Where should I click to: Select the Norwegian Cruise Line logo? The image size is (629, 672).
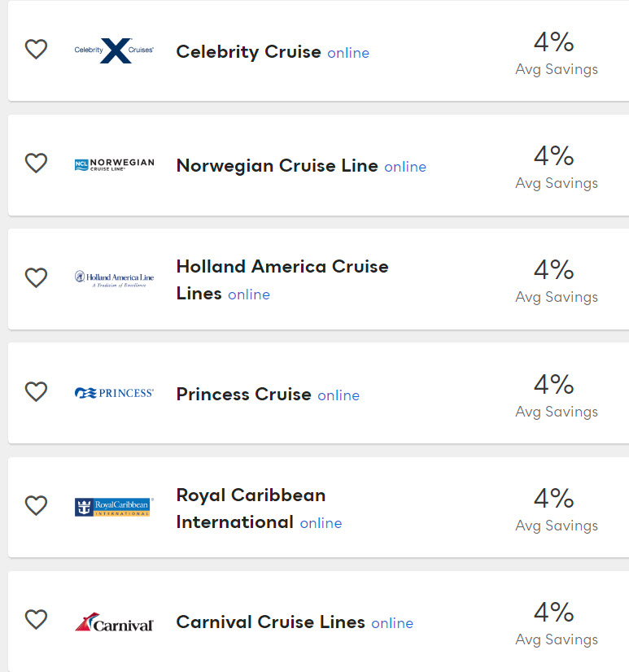point(114,164)
